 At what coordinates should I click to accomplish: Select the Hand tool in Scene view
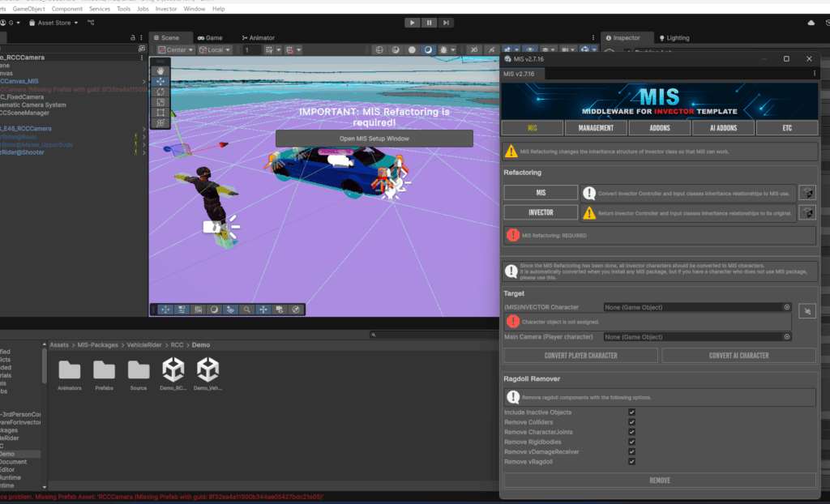[x=160, y=70]
